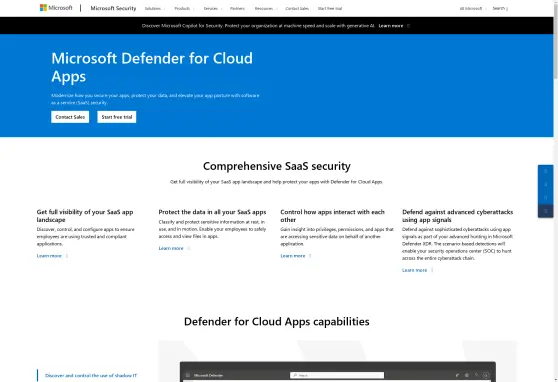The width and height of the screenshot is (558, 382).
Task: Click the Microsoft logo
Action: click(x=56, y=8)
